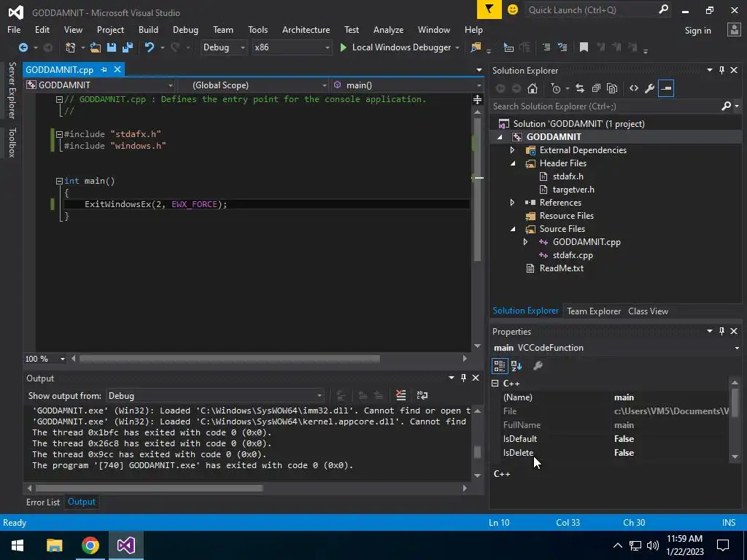This screenshot has width=747, height=560.
Task: Toggle Preview Selected Items button in Solution Explorer
Action: pos(666,88)
